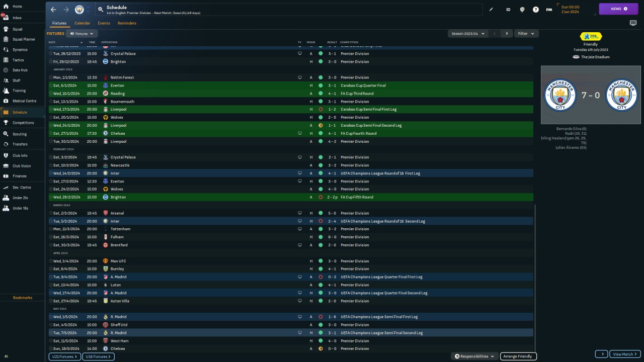
Task: Expand the arrow button beside View Match
Action: tap(602, 354)
